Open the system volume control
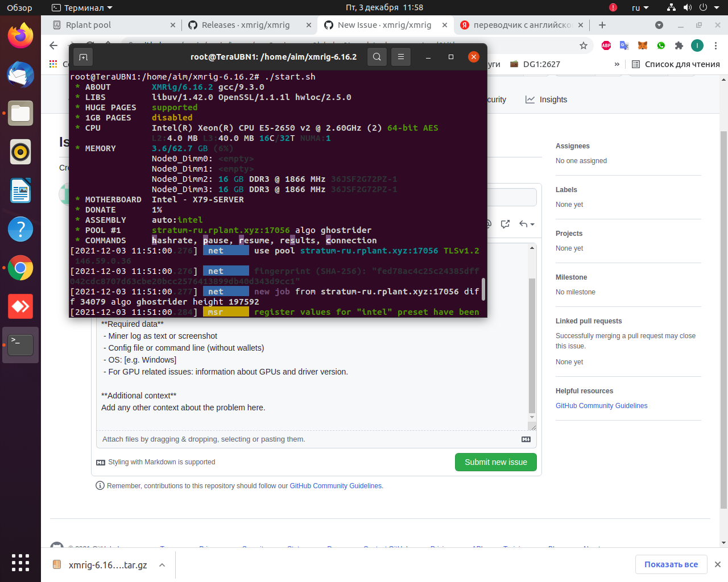 pos(688,7)
